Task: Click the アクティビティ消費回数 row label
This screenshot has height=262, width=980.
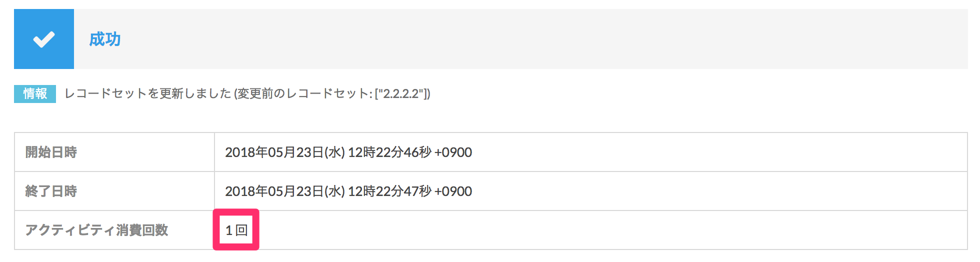Action: [x=96, y=230]
